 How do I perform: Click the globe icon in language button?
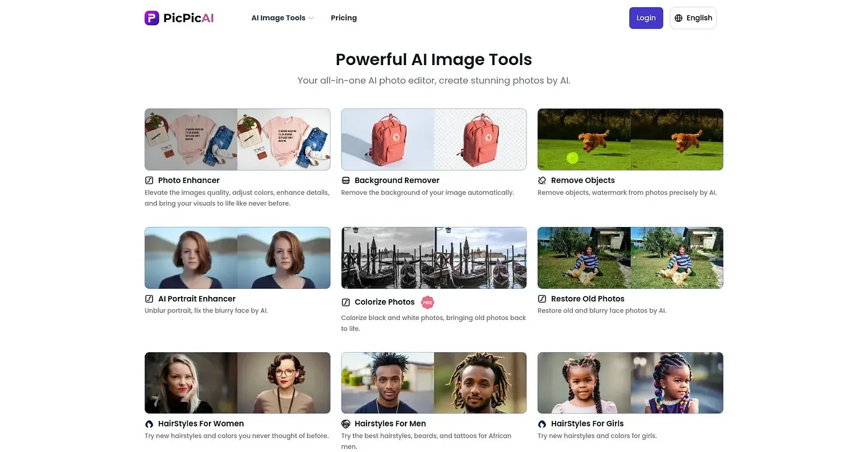[678, 18]
